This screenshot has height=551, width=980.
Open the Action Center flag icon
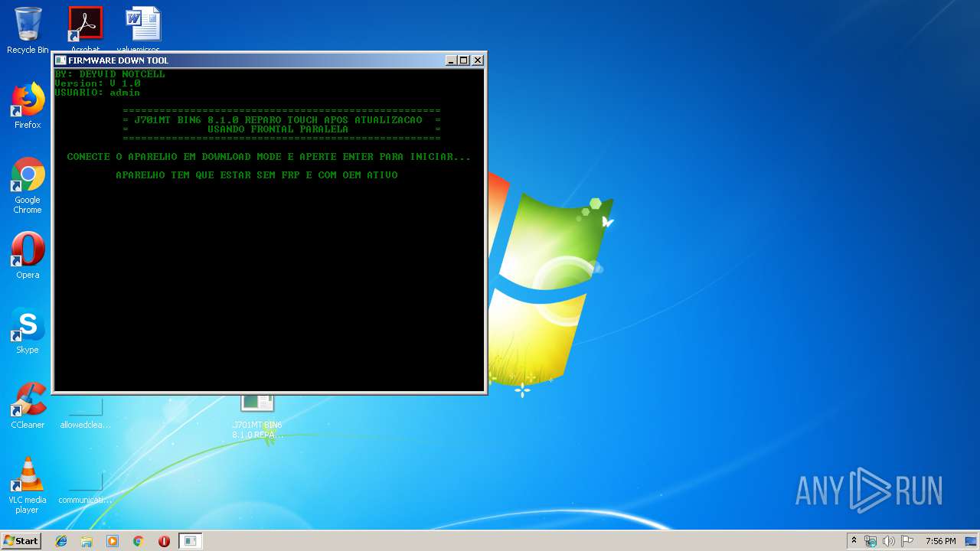point(907,541)
